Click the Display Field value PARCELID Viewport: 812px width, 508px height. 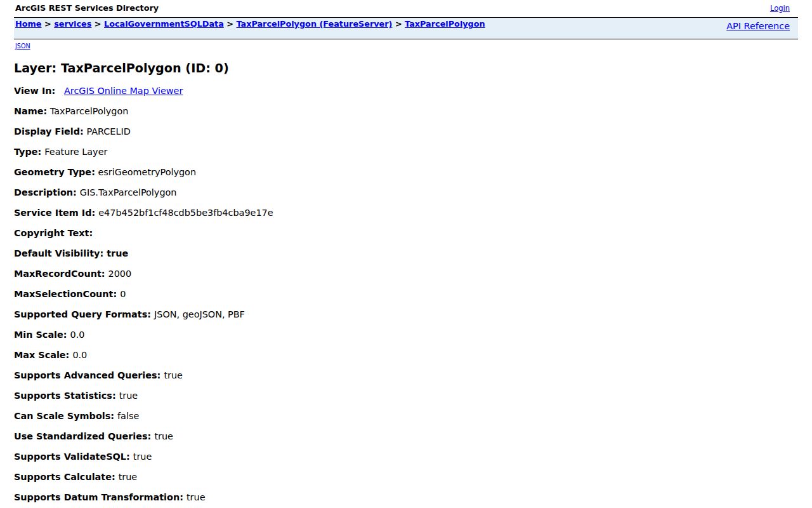108,131
